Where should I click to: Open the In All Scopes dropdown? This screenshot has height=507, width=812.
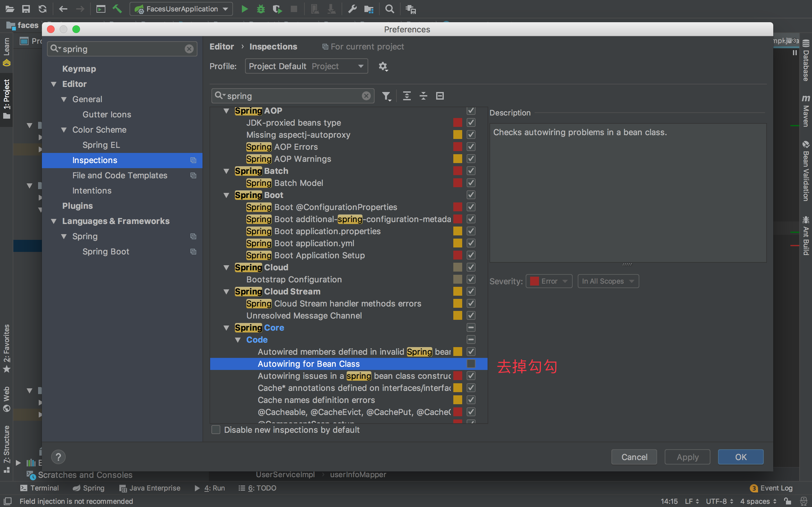pos(608,281)
